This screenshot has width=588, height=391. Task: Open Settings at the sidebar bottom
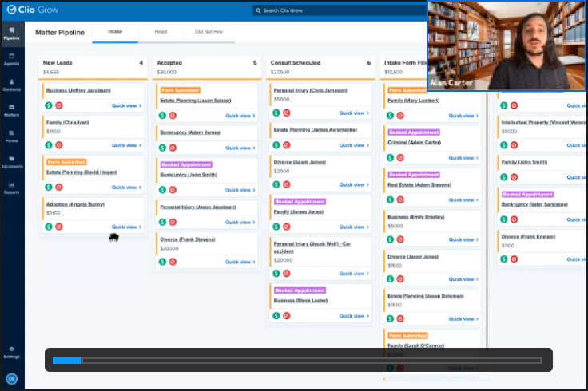click(x=11, y=351)
